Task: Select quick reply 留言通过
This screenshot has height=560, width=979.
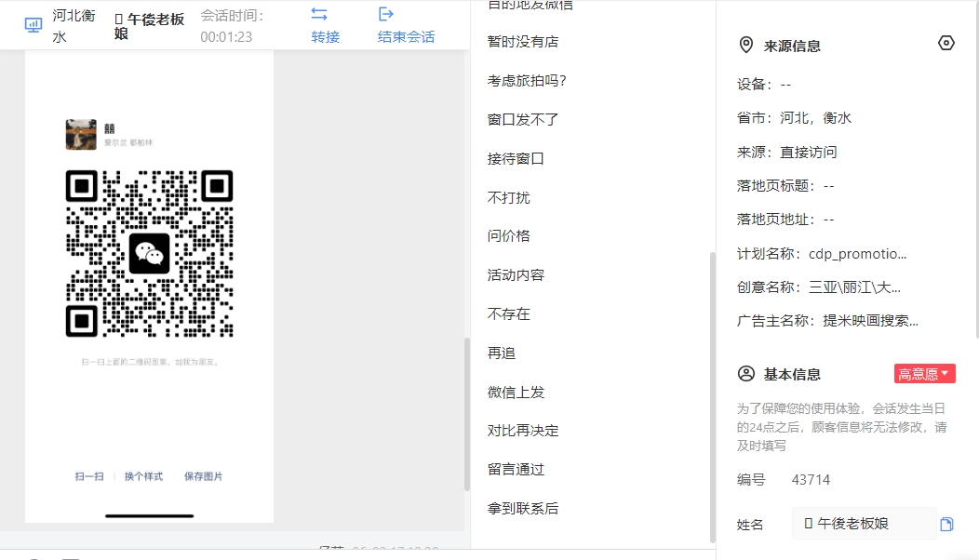Action: [516, 470]
